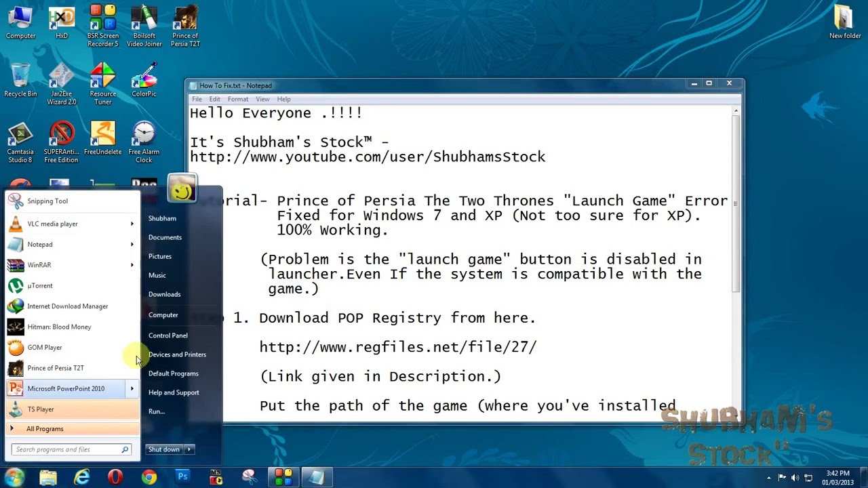This screenshot has width=868, height=488.
Task: Launch TS Player from Start menu
Action: tap(73, 409)
